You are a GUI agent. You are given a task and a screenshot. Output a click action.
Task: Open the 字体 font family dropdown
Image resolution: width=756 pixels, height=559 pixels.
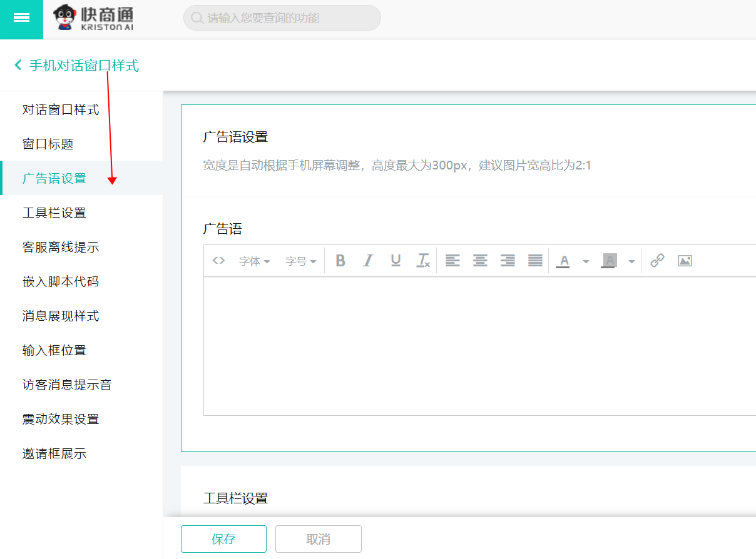(254, 261)
